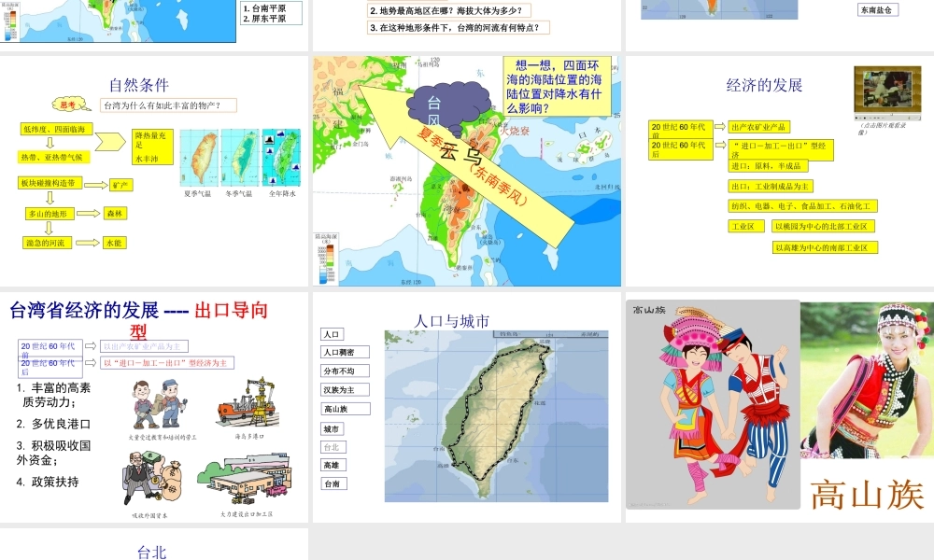Select list item 多优良港口
This screenshot has height=560, width=934.
[x=53, y=424]
